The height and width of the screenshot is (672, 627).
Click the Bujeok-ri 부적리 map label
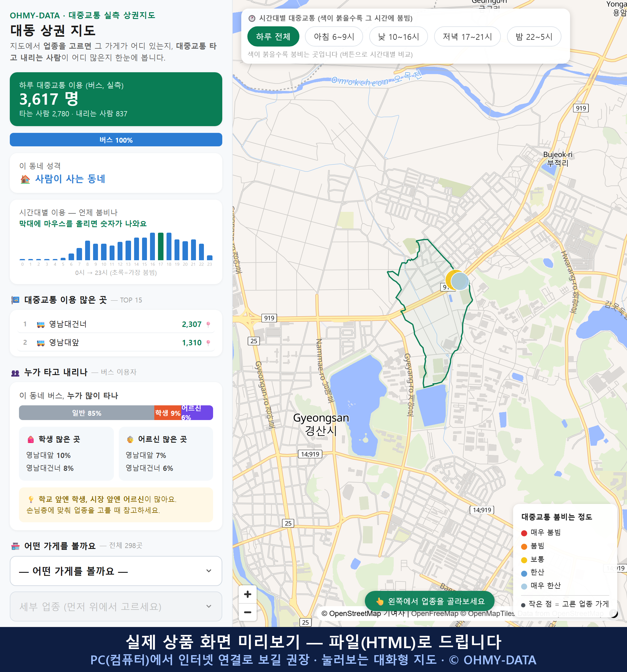click(x=558, y=159)
